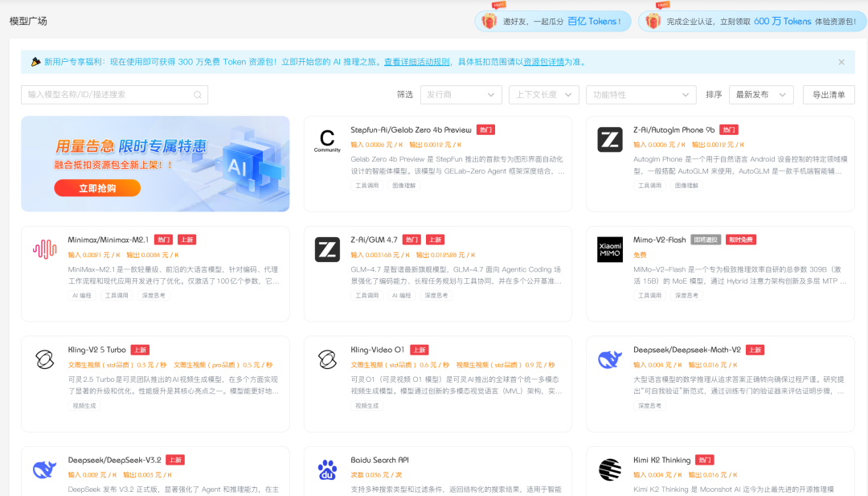Viewport: 868px width, 496px height.
Task: Click the DeepSeek-V3.2 whale logo
Action: 45,470
